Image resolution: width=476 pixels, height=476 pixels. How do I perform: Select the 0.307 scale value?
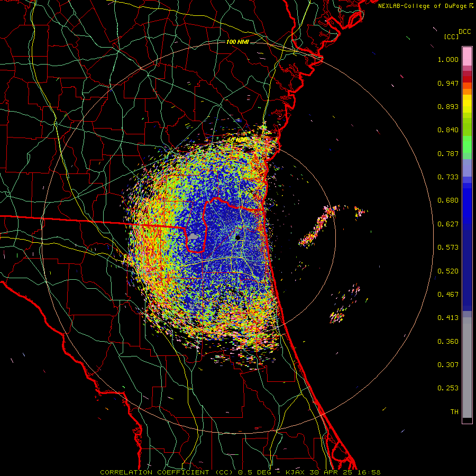tap(448, 365)
